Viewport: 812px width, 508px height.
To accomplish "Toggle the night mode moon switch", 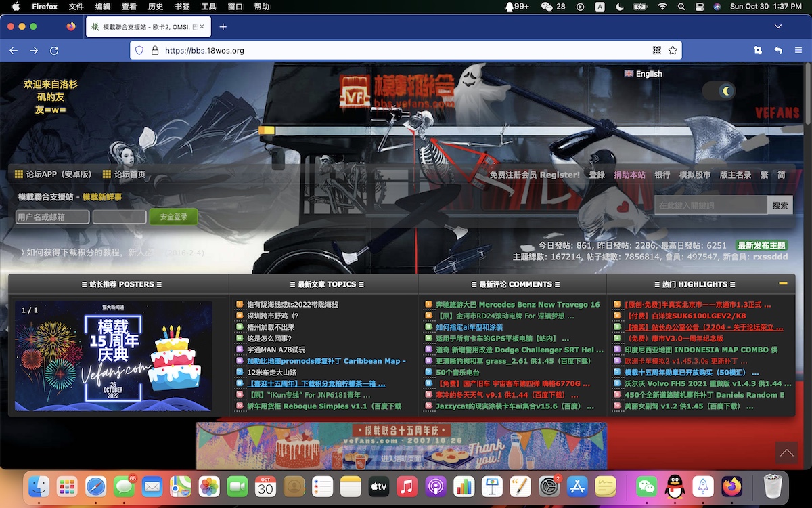I will point(719,90).
